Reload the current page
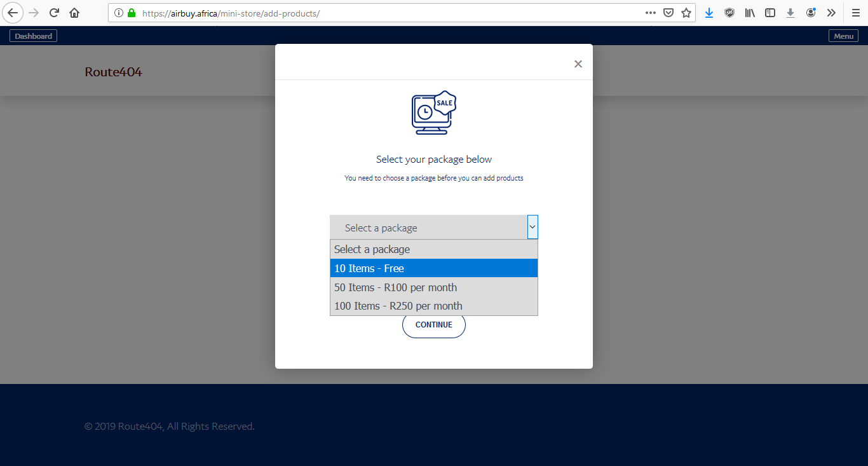 click(x=55, y=13)
